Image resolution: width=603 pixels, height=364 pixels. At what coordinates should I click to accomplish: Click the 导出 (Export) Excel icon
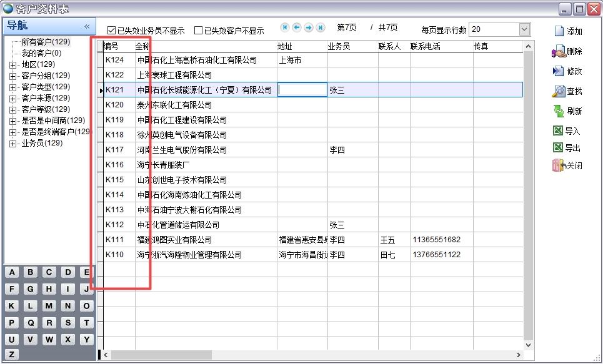tap(559, 148)
